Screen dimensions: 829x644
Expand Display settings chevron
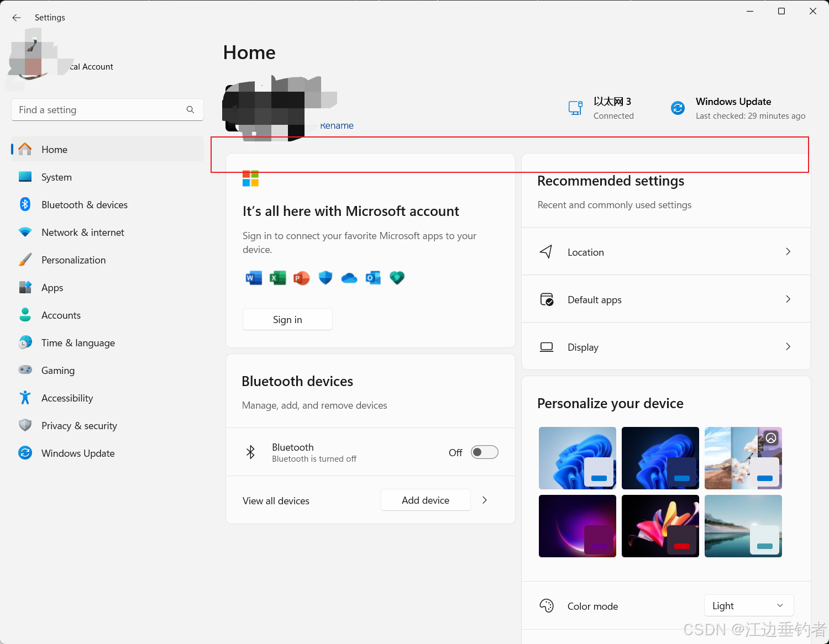tap(788, 346)
